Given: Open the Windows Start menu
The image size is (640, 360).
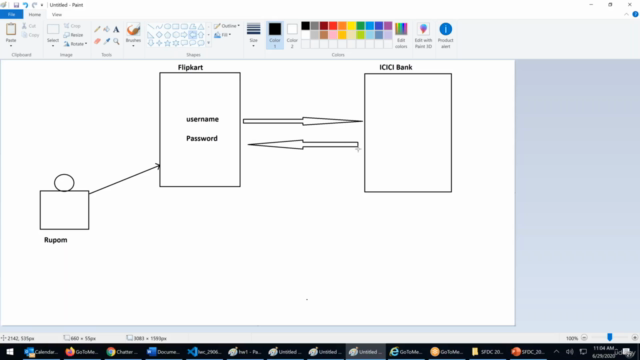Looking at the screenshot, I should click(10, 352).
